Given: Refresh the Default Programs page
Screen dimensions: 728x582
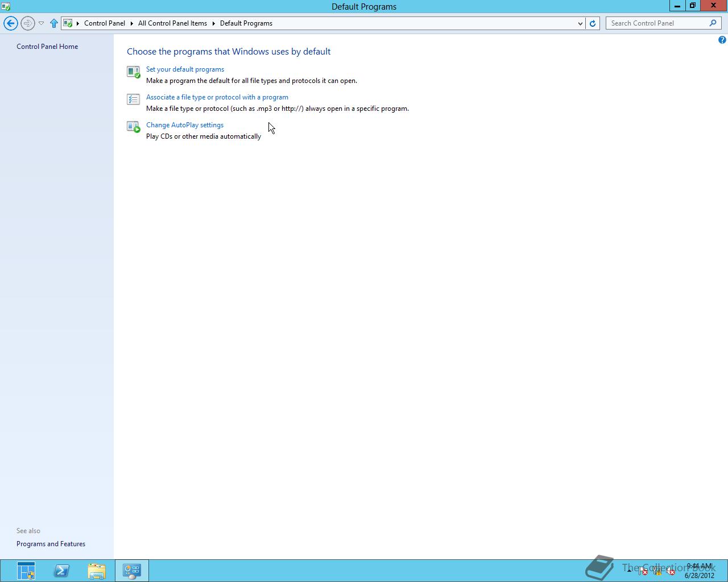Looking at the screenshot, I should [x=593, y=23].
